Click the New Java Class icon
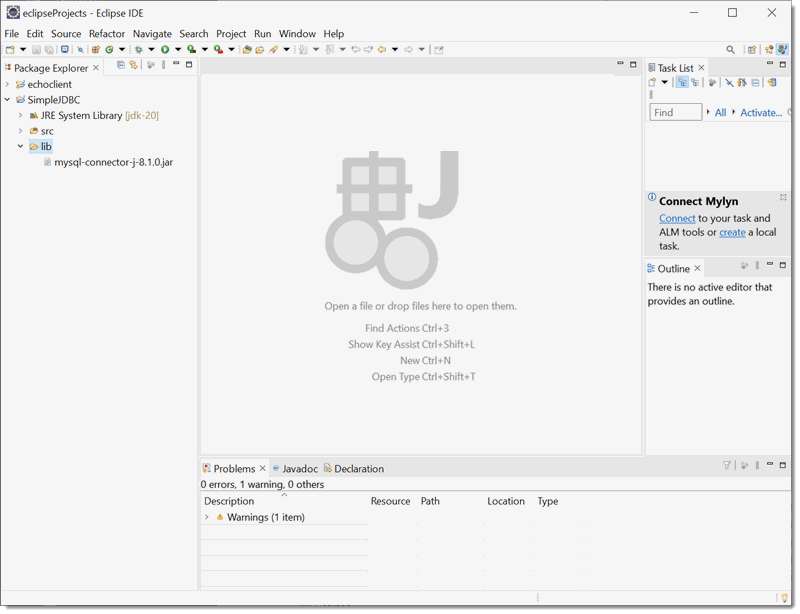 [x=109, y=50]
